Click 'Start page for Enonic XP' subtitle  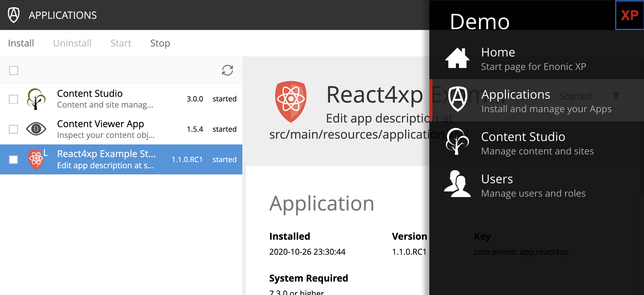(534, 67)
